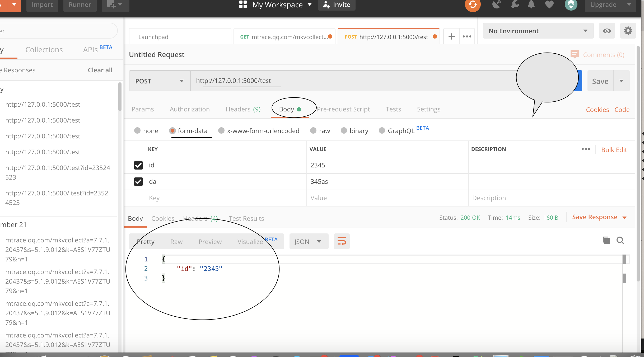Click the request URL input field

pos(343,81)
